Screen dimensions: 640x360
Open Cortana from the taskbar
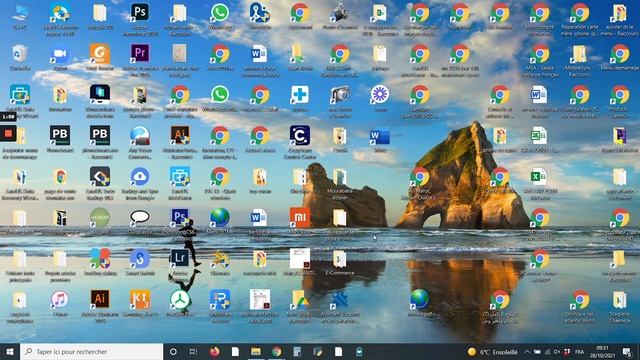173,351
